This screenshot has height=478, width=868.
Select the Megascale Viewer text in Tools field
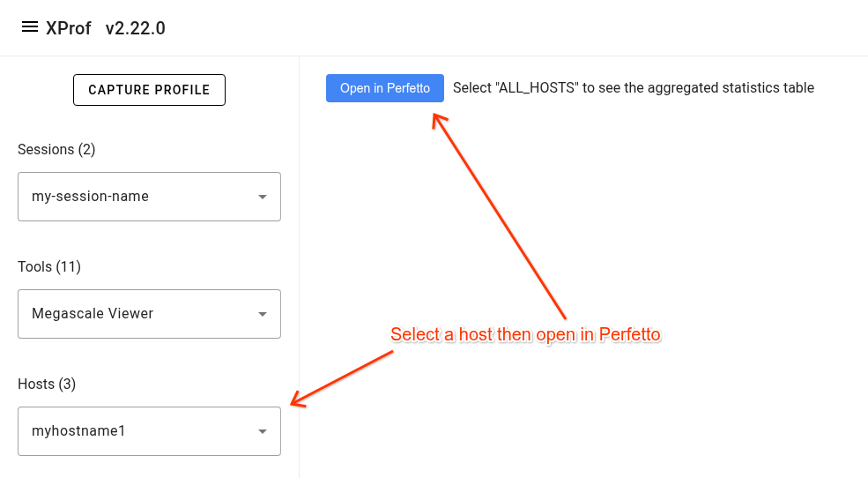pos(93,314)
